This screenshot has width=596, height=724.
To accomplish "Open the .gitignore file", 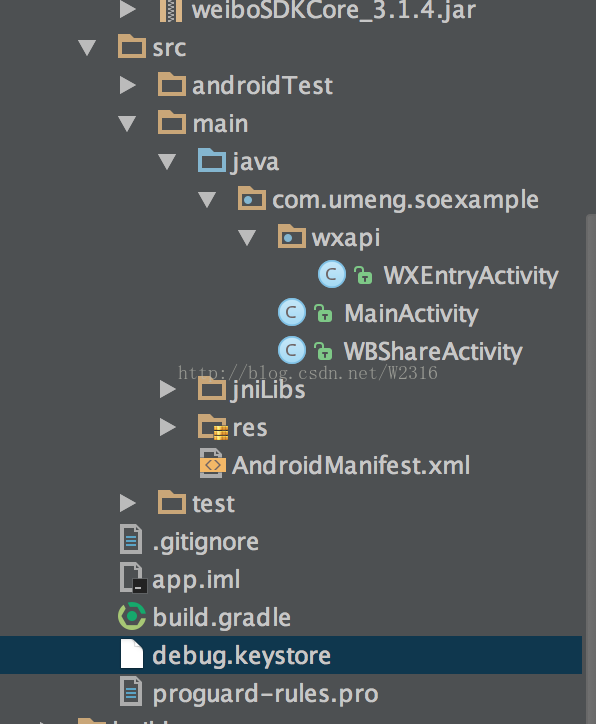I will [x=205, y=543].
